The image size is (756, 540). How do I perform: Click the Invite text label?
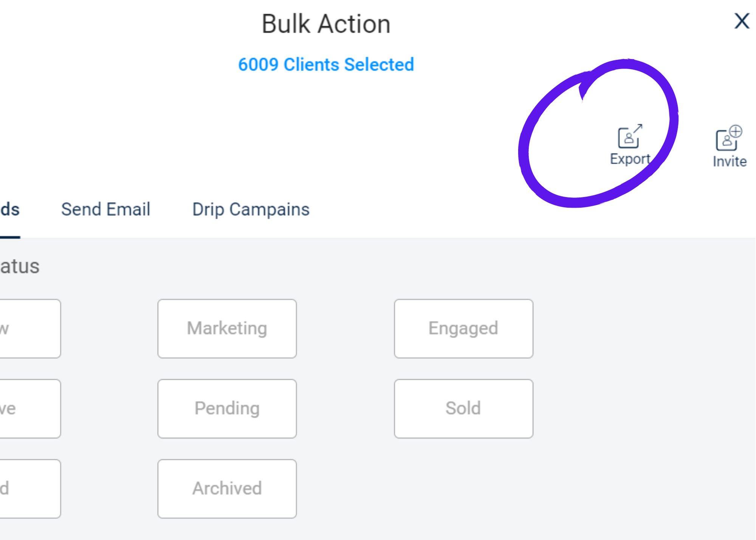coord(730,161)
